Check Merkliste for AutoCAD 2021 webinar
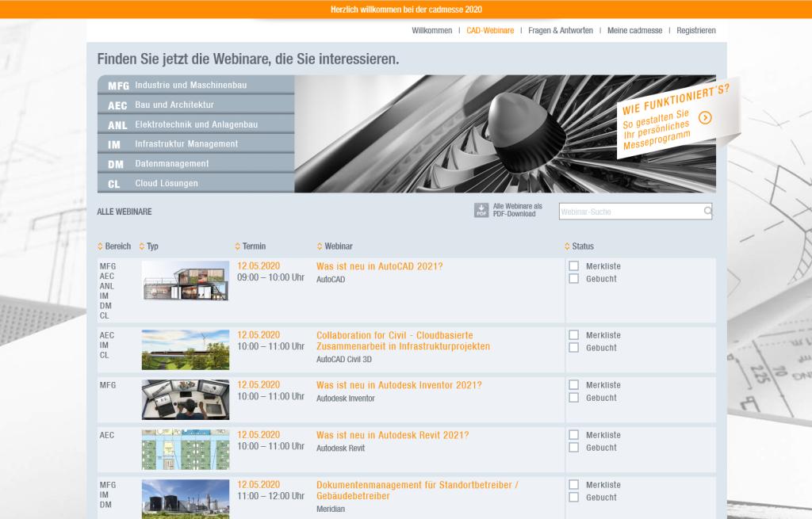The height and width of the screenshot is (519, 812). (574, 266)
